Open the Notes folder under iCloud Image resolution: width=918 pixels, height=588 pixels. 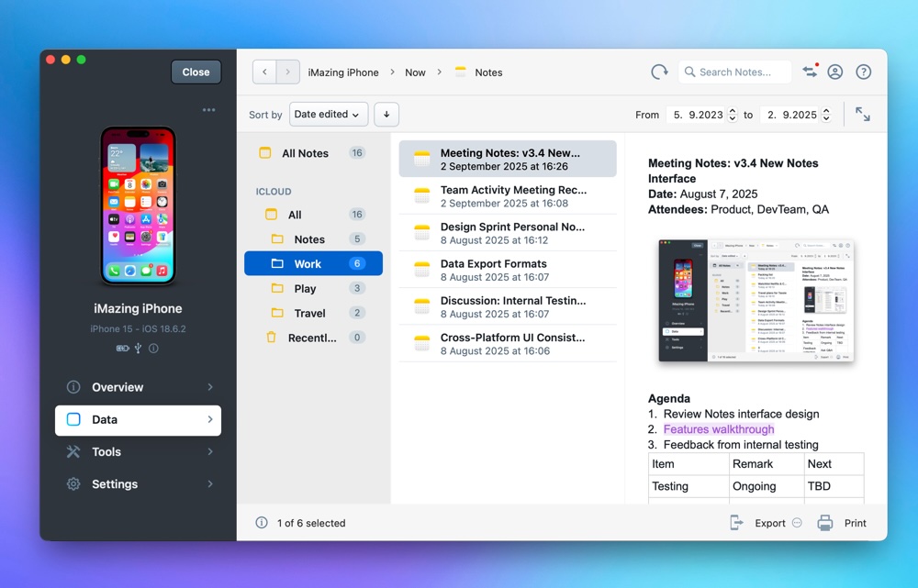pos(313,239)
